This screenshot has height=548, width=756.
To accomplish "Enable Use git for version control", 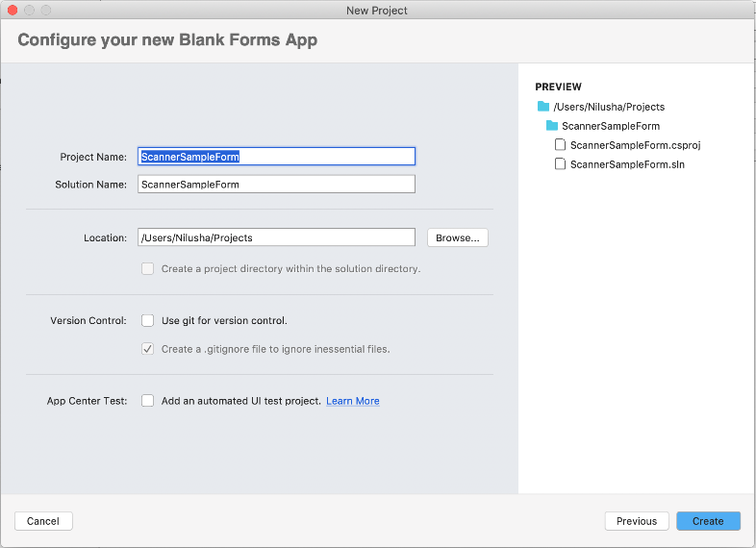I will [148, 320].
